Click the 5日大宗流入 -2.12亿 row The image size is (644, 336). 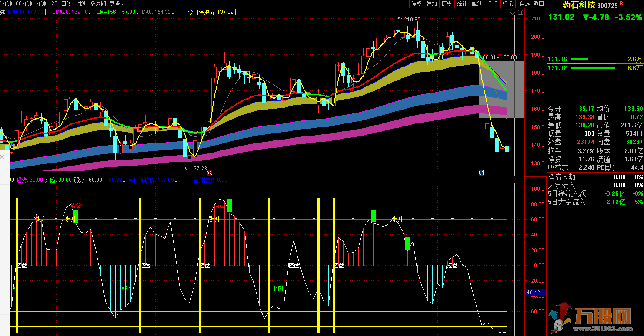[595, 202]
